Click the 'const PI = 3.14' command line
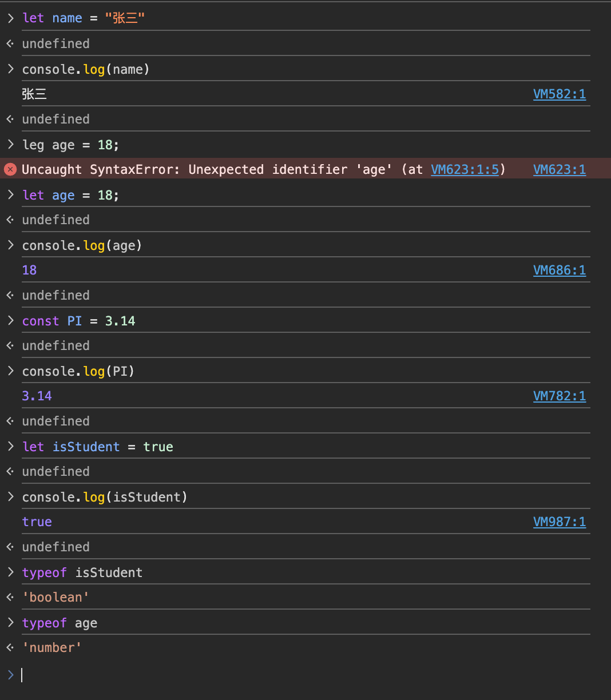This screenshot has width=611, height=700. pyautogui.click(x=78, y=321)
